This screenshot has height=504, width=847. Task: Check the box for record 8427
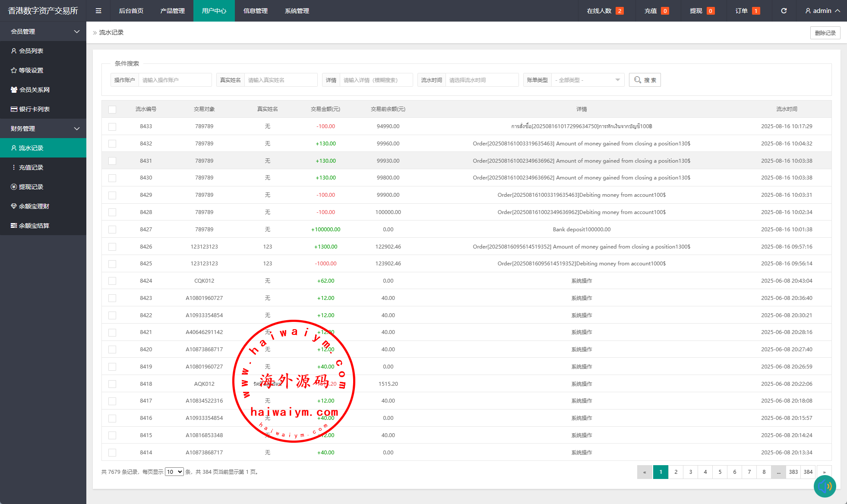[x=112, y=230]
